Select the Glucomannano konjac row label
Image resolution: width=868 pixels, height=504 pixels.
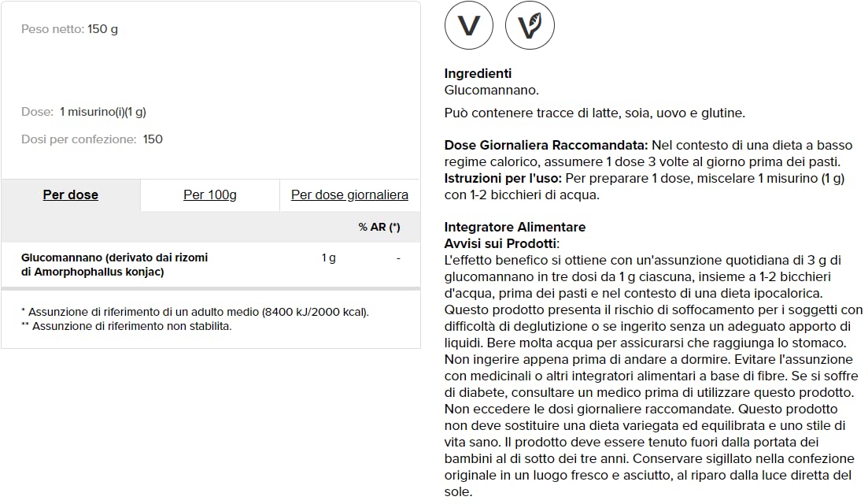pos(115,265)
